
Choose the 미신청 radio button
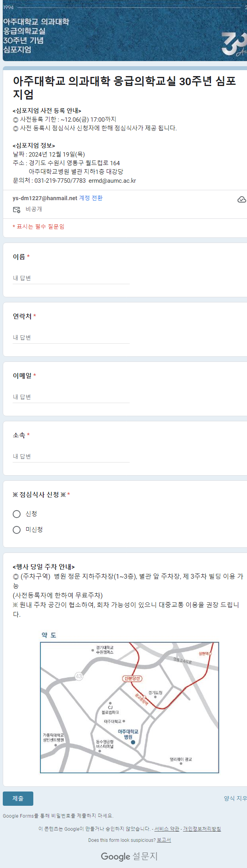[x=17, y=530]
